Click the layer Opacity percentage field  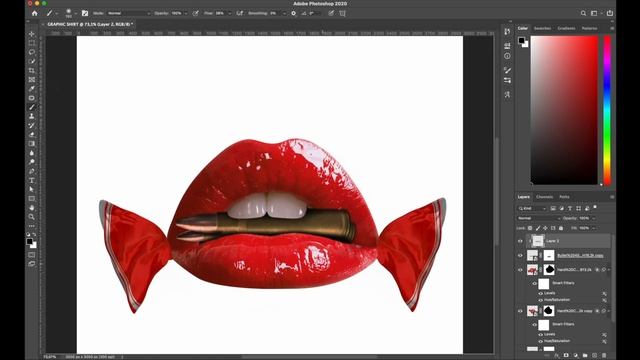tap(584, 218)
